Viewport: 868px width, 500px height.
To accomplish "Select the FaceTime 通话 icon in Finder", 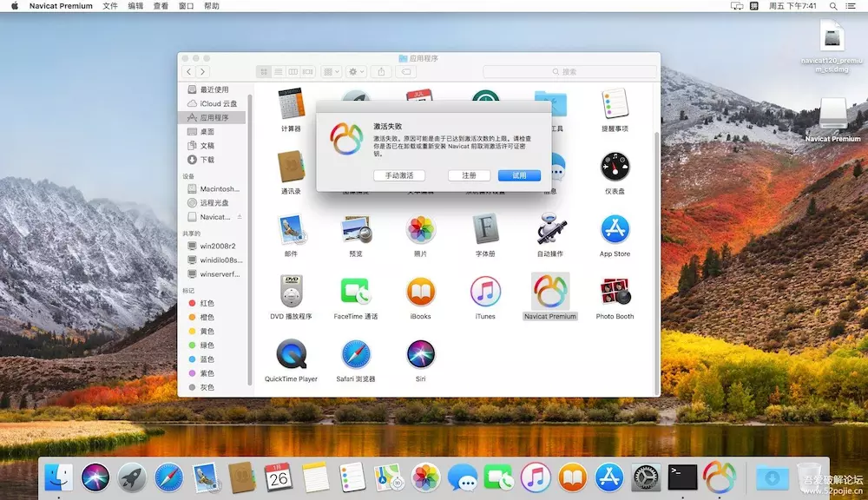I will [x=356, y=292].
